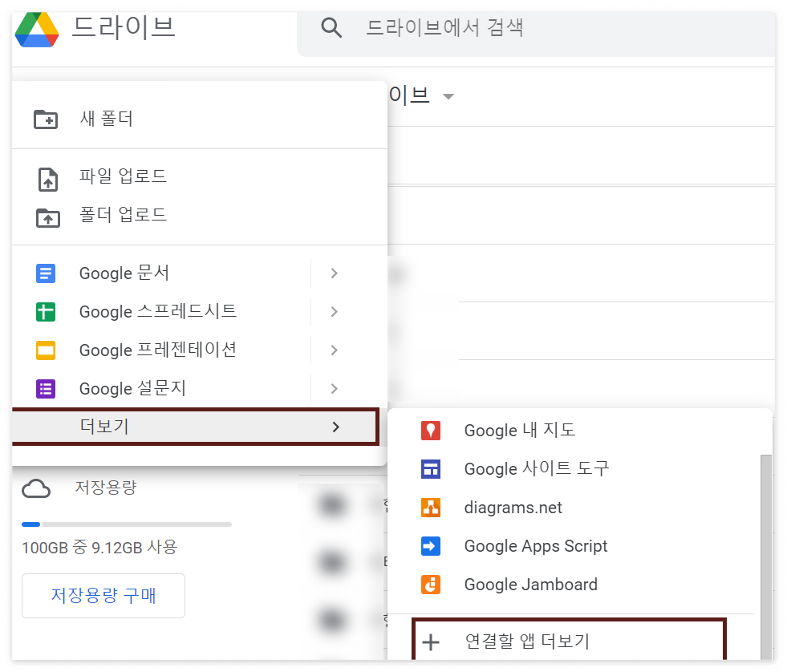Viewport: 787px width, 672px height.
Task: Click the storage usage progress bar
Action: [127, 524]
